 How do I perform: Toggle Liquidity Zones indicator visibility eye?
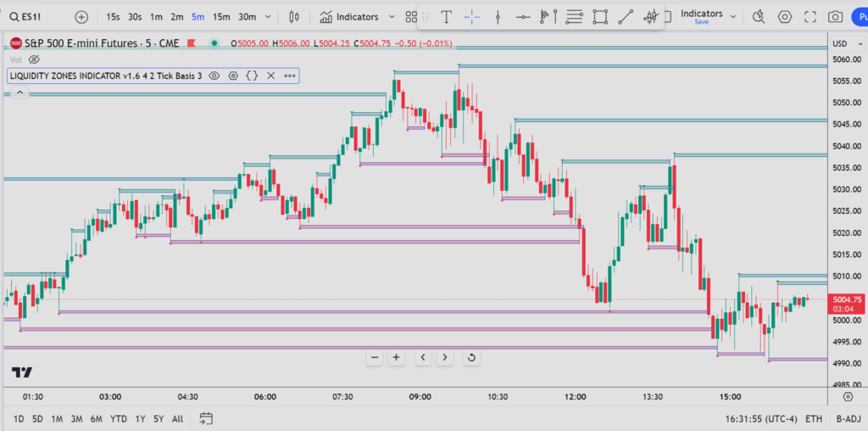[214, 76]
